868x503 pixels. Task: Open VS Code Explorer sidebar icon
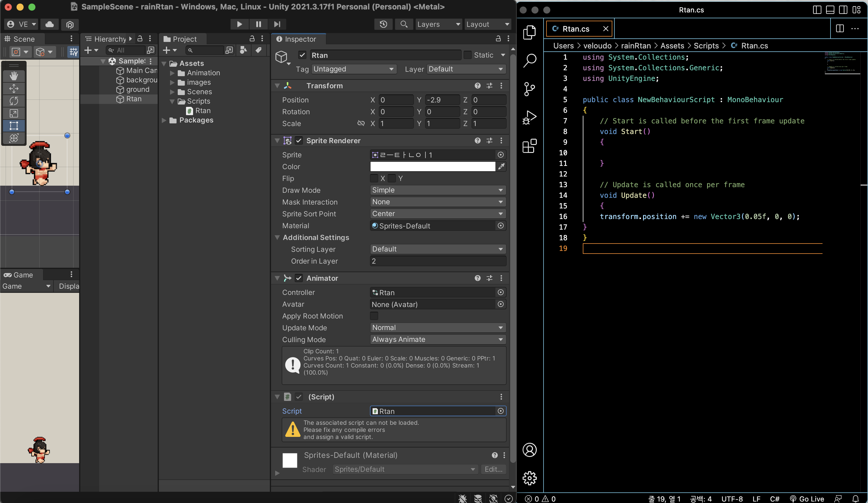point(529,33)
